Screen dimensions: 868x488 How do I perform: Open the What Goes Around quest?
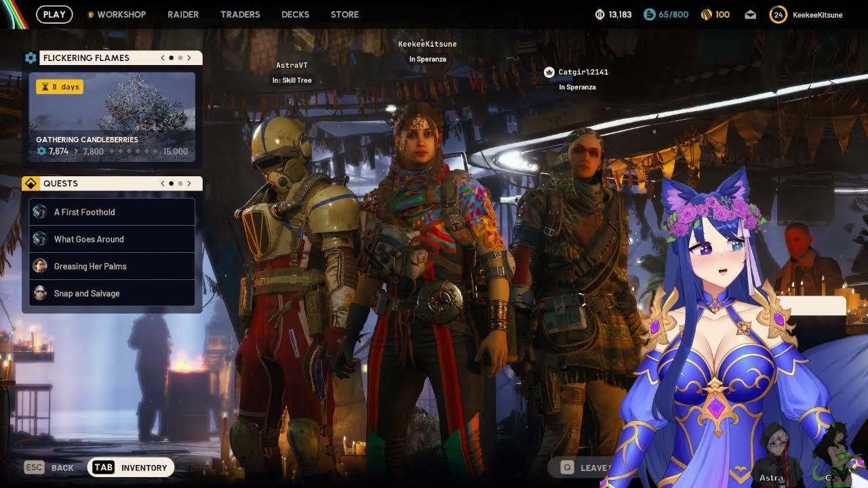(112, 239)
